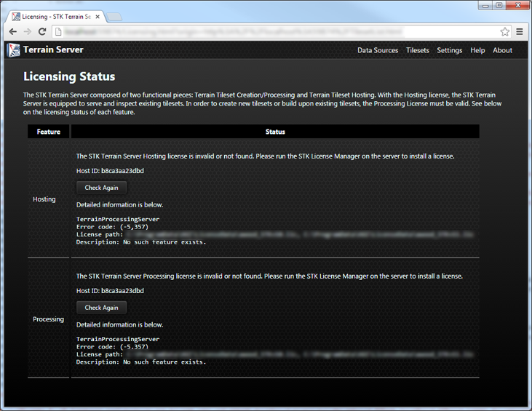This screenshot has width=532, height=411.
Task: Click the page icon in address bar
Action: point(58,32)
